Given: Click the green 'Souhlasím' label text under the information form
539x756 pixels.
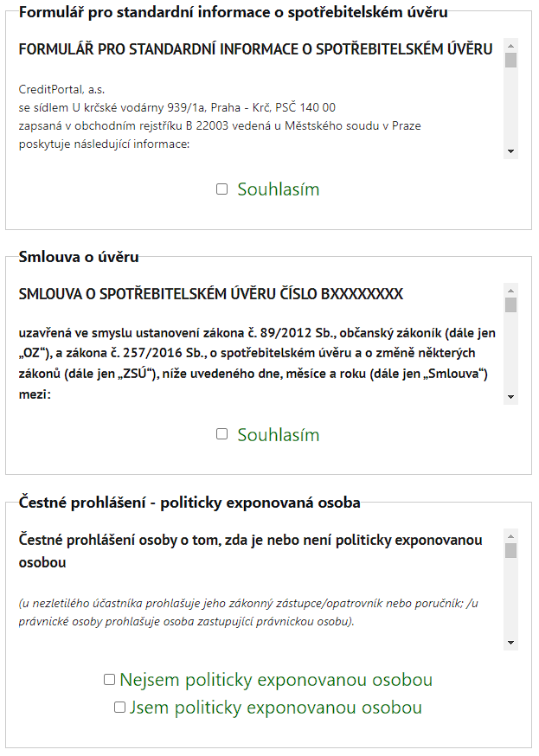Looking at the screenshot, I should [279, 189].
